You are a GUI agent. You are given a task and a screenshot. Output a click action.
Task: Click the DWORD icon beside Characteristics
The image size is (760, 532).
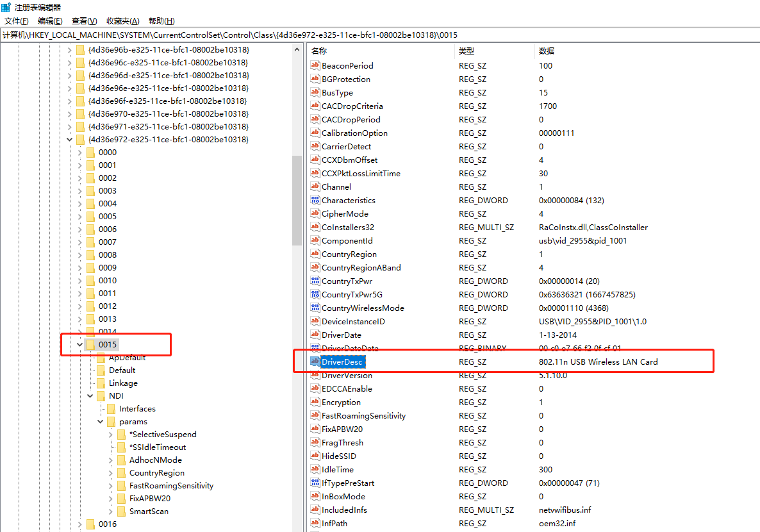(x=315, y=200)
